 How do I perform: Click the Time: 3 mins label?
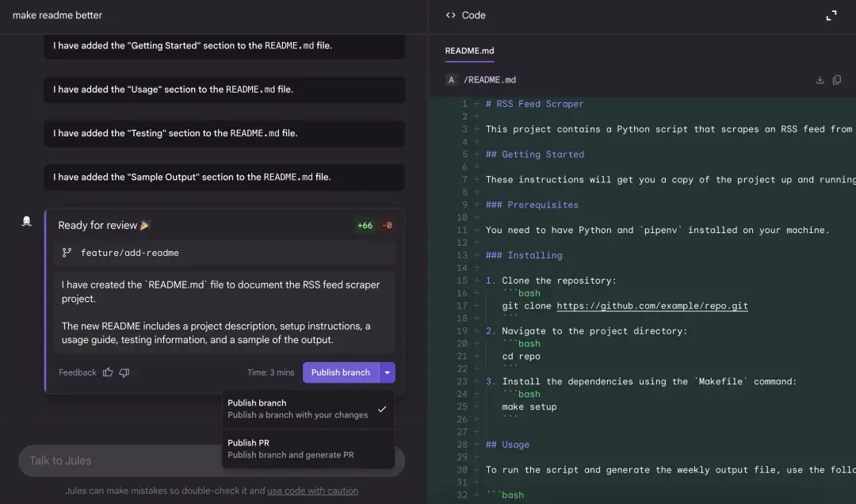coord(271,372)
